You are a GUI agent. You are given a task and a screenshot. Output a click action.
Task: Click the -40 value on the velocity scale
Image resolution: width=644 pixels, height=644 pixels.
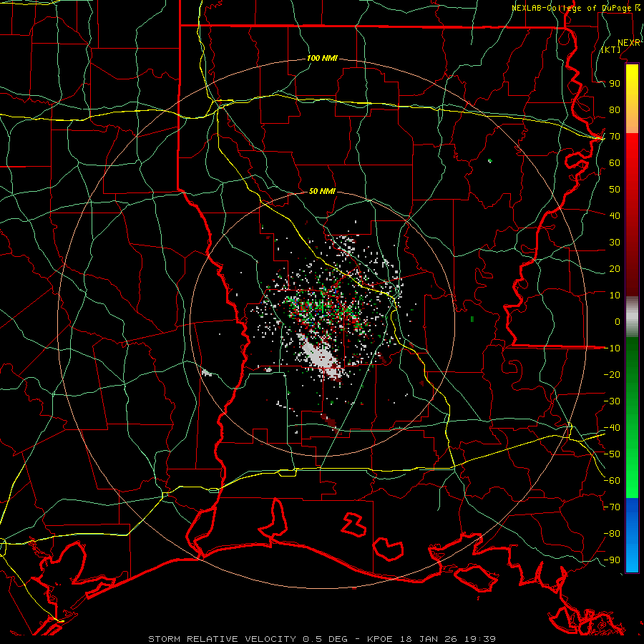coord(612,428)
